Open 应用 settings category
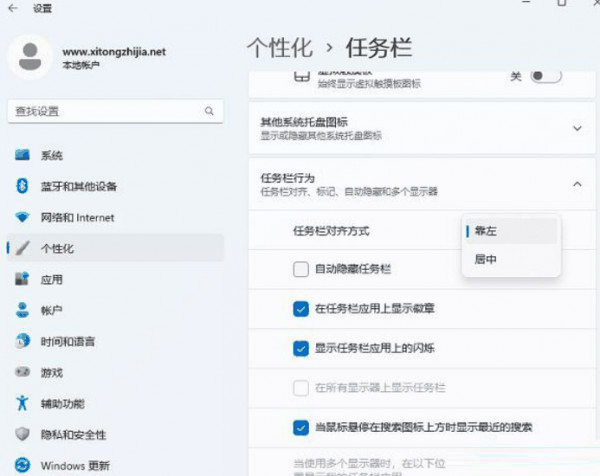600x476 pixels. 116,279
